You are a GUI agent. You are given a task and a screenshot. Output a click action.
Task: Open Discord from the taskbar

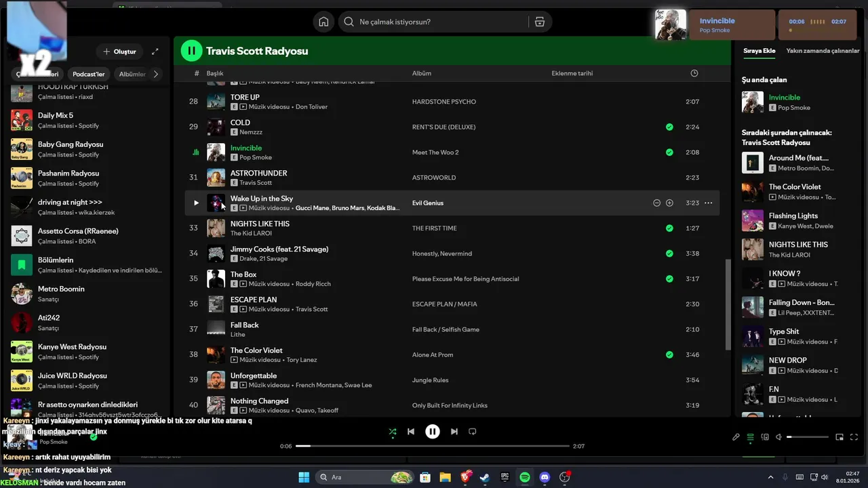point(545,477)
